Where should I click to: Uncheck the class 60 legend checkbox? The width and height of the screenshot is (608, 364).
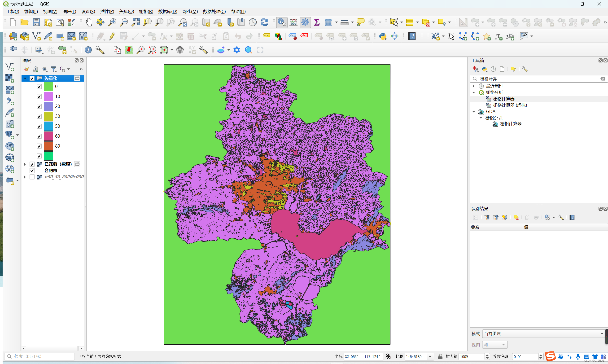(39, 136)
